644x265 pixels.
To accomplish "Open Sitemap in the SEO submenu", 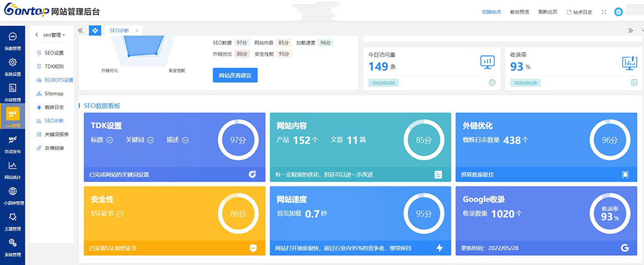I will 54,93.
